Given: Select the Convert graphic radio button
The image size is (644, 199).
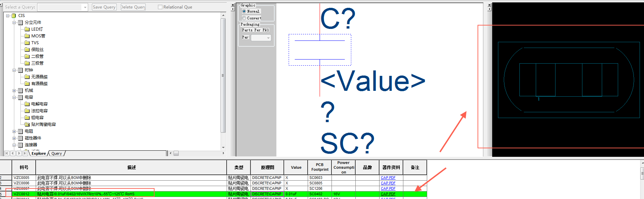Looking at the screenshot, I should (244, 18).
